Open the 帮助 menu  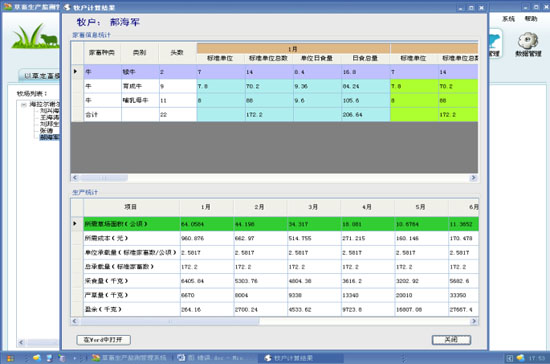[531, 19]
